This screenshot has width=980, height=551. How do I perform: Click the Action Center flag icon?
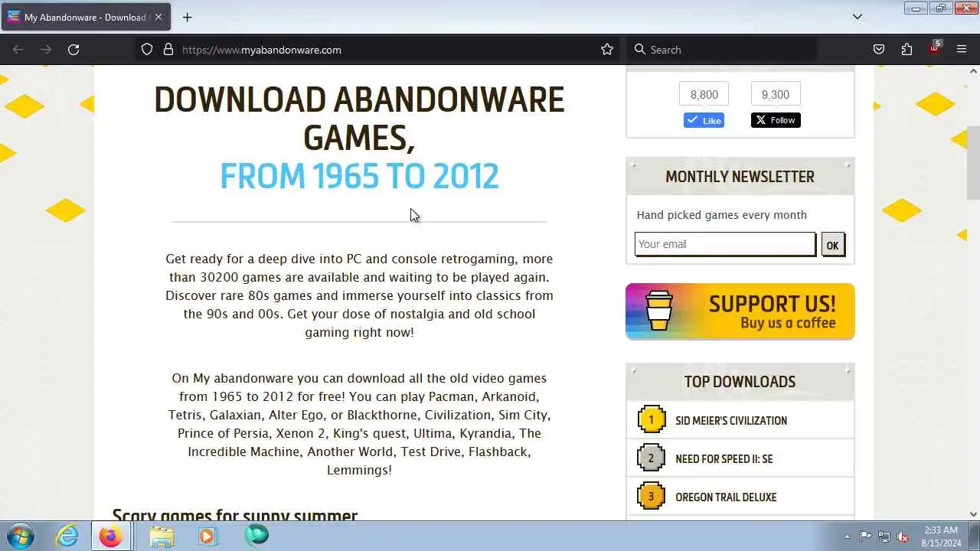pyautogui.click(x=865, y=536)
